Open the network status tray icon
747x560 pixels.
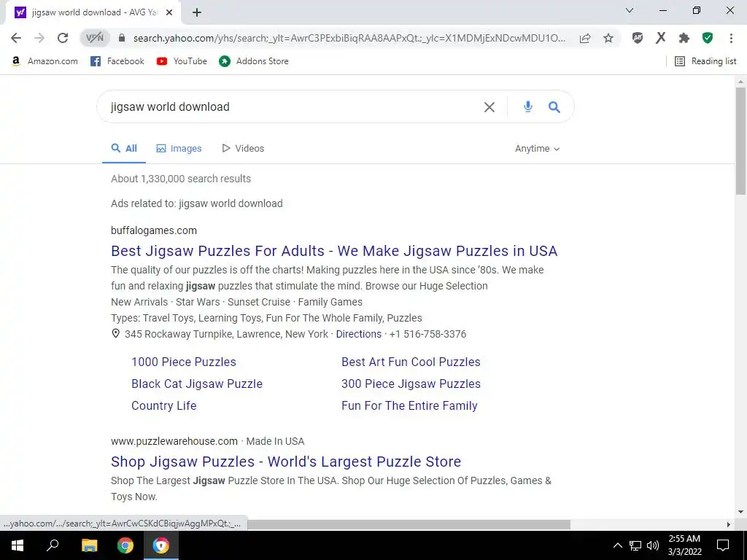pos(635,545)
